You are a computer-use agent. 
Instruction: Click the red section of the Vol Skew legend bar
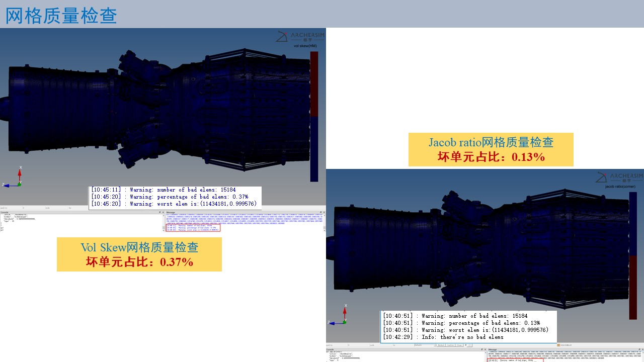click(x=314, y=84)
